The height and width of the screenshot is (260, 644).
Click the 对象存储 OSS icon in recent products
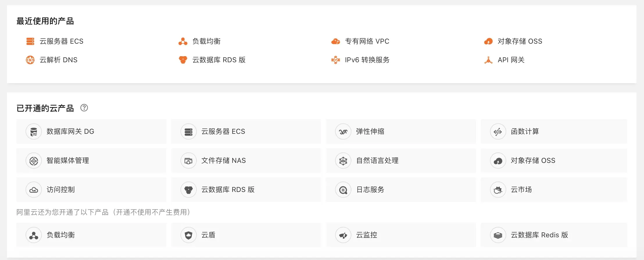pyautogui.click(x=489, y=41)
